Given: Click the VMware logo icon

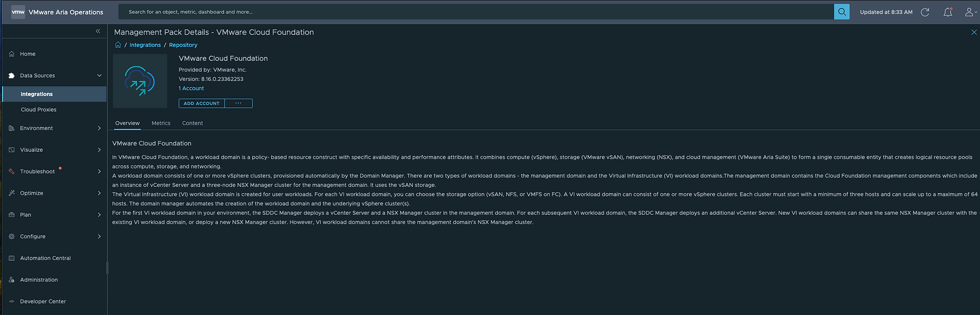Looking at the screenshot, I should coord(18,12).
